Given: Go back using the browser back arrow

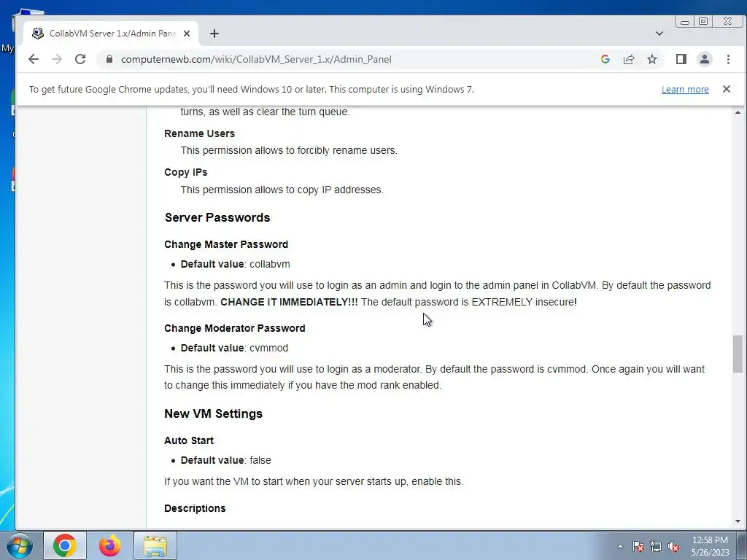Looking at the screenshot, I should [34, 59].
